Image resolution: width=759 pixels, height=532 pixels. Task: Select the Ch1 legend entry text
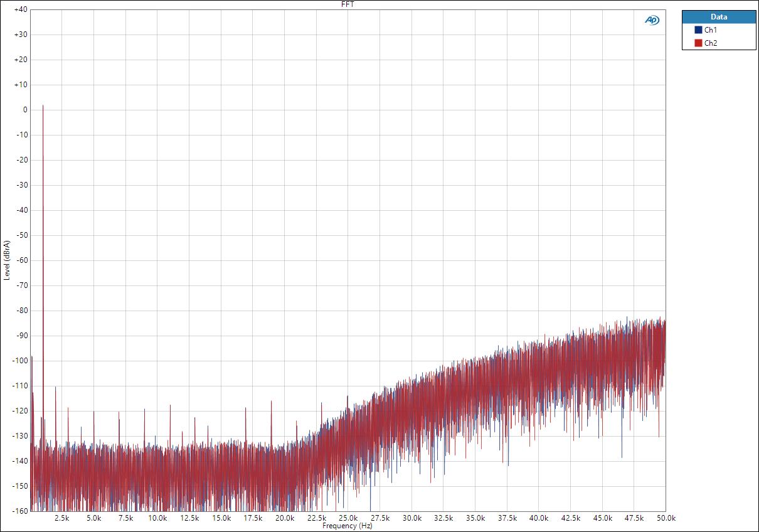pyautogui.click(x=711, y=30)
